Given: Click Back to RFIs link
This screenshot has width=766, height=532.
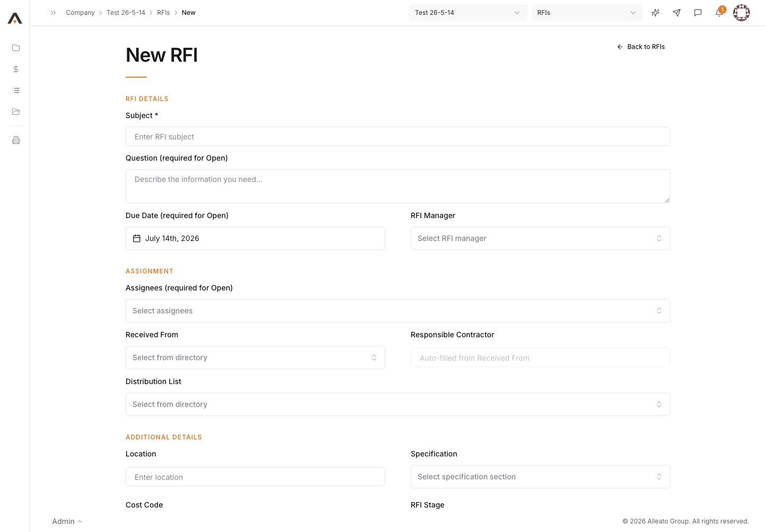Looking at the screenshot, I should [641, 47].
